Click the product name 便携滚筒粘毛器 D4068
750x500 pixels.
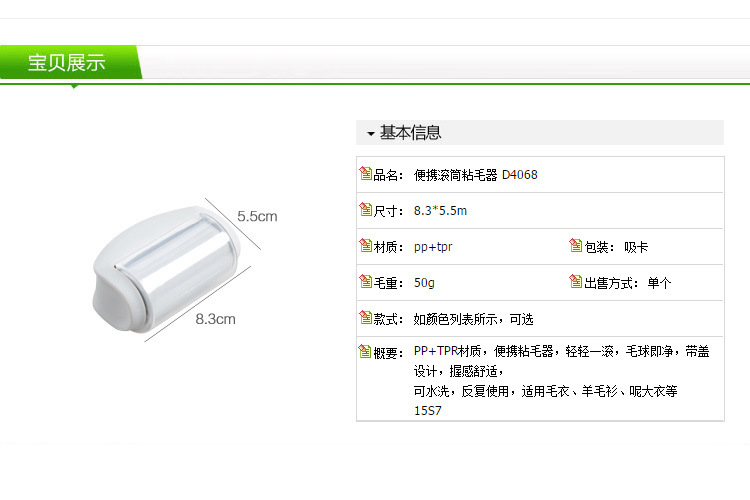[x=475, y=175]
